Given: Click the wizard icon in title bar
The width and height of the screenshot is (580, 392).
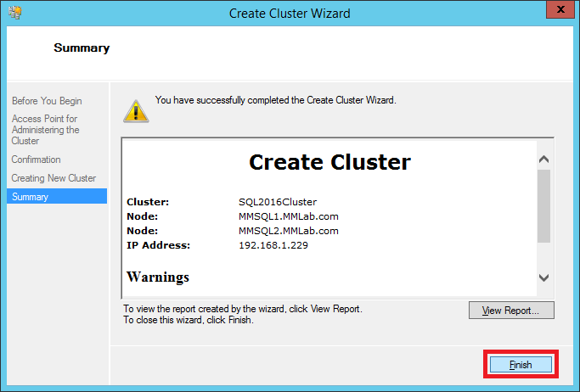Looking at the screenshot, I should 14,13.
